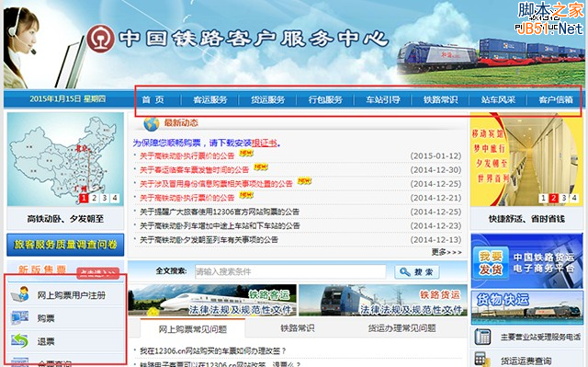The image size is (588, 367).
Task: Switch to the 铁路常识 tab below banners
Action: click(298, 328)
